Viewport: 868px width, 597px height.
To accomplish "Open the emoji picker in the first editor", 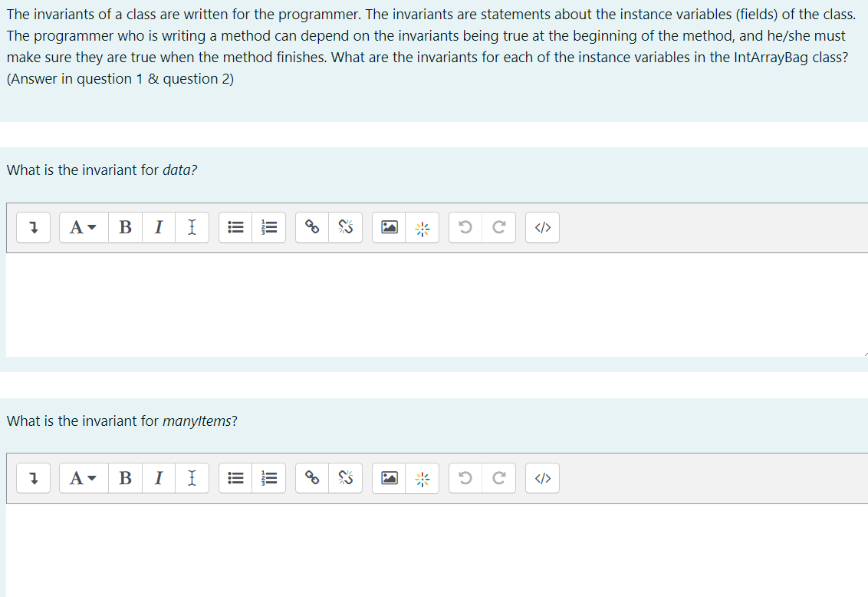I will pyautogui.click(x=422, y=227).
